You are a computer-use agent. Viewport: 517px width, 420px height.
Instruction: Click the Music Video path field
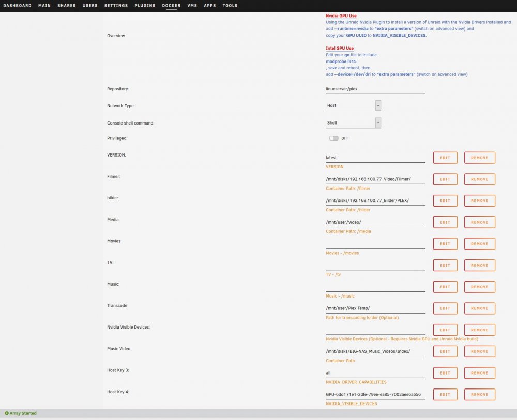(375, 351)
